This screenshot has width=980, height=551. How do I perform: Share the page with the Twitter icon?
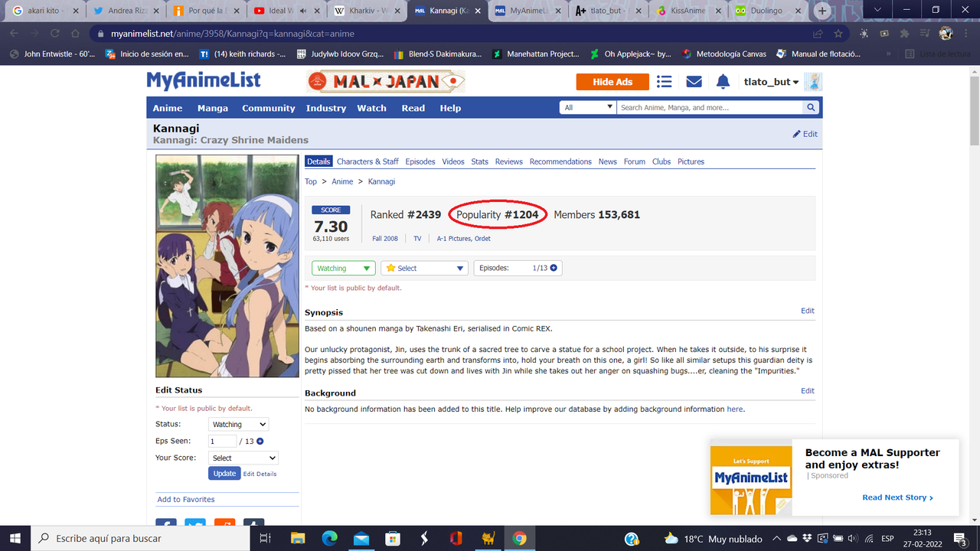195,523
